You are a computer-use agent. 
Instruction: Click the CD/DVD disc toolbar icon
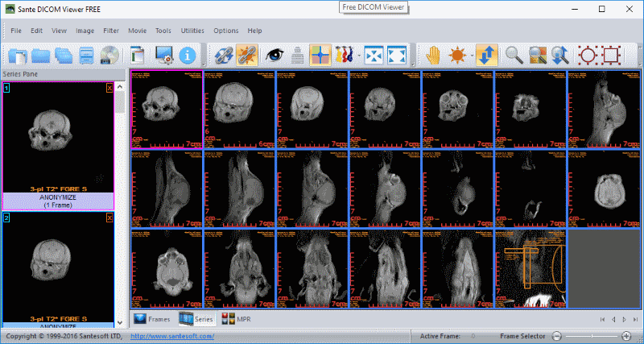109,55
